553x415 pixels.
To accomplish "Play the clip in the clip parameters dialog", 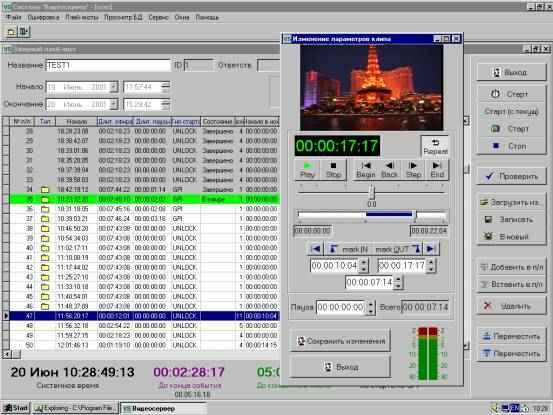I will point(307,170).
